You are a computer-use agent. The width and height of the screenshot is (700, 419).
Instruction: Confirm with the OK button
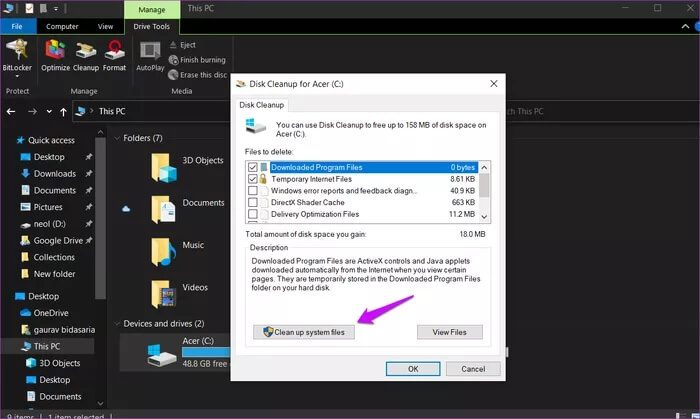(x=413, y=369)
